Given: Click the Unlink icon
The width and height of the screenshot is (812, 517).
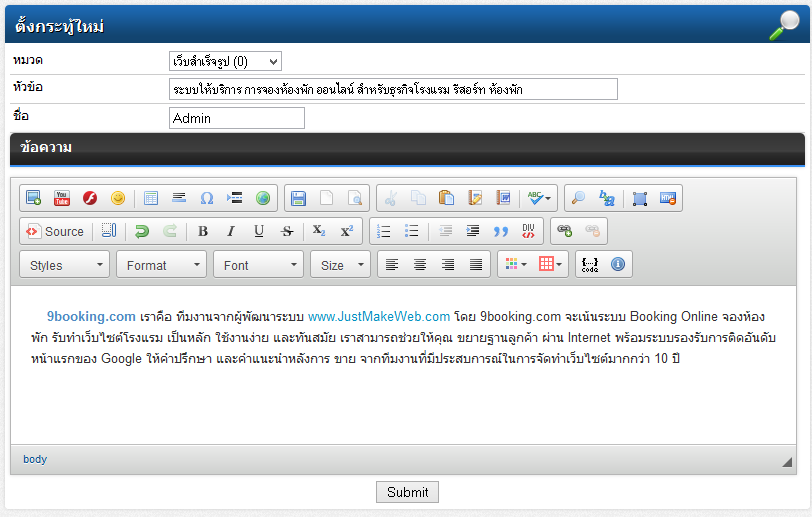Looking at the screenshot, I should pyautogui.click(x=592, y=231).
